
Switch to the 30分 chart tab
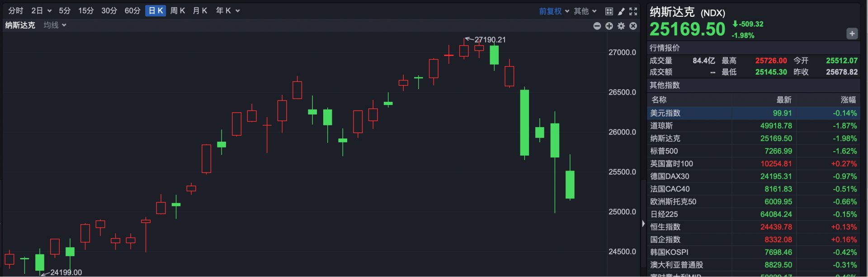point(109,10)
